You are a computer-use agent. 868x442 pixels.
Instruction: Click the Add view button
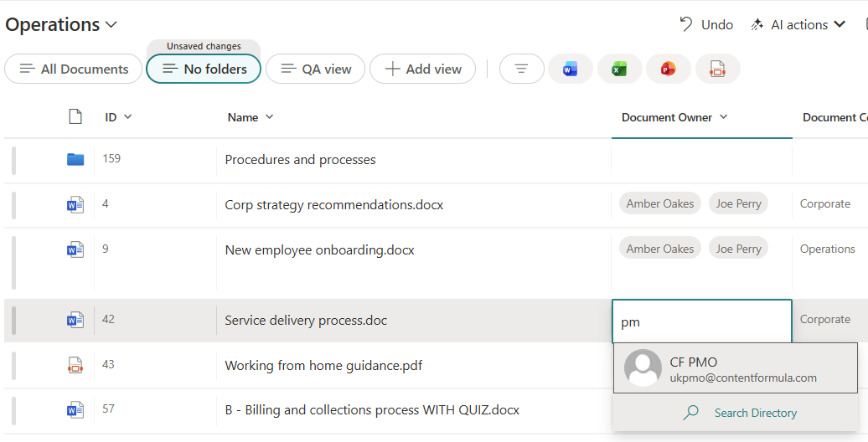(423, 69)
